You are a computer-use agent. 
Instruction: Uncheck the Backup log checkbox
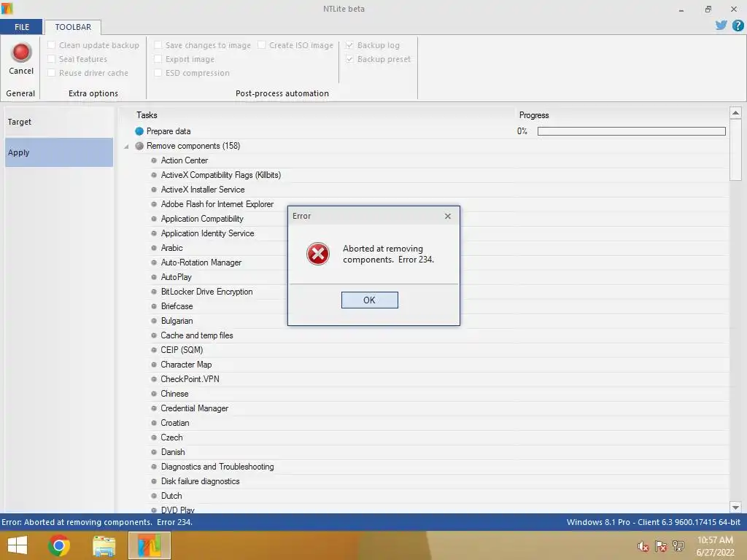tap(349, 45)
